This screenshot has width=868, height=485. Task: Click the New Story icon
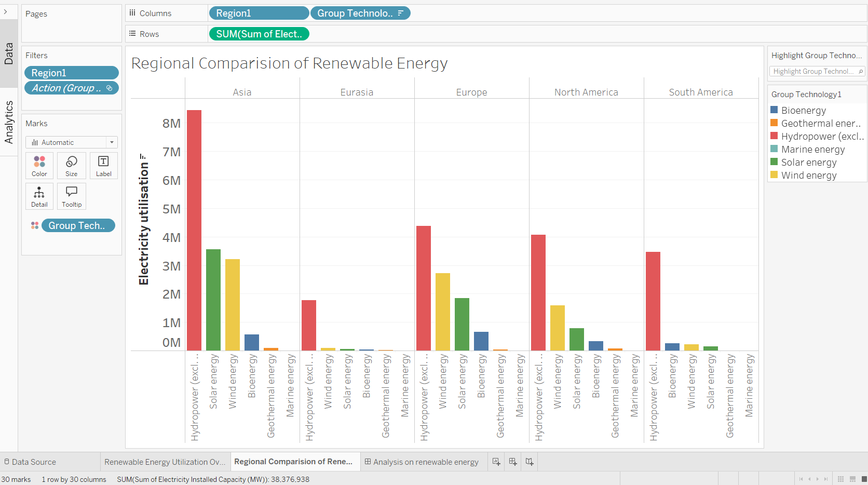[530, 462]
